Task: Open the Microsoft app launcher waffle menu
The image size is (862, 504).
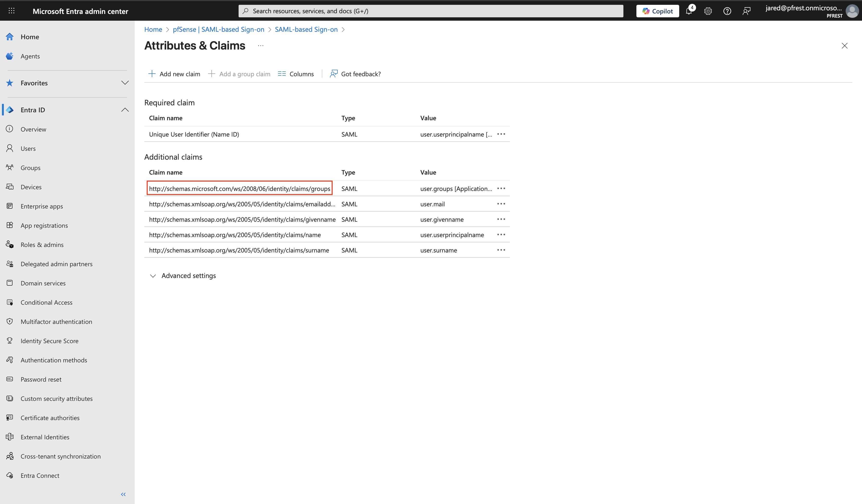Action: tap(11, 11)
